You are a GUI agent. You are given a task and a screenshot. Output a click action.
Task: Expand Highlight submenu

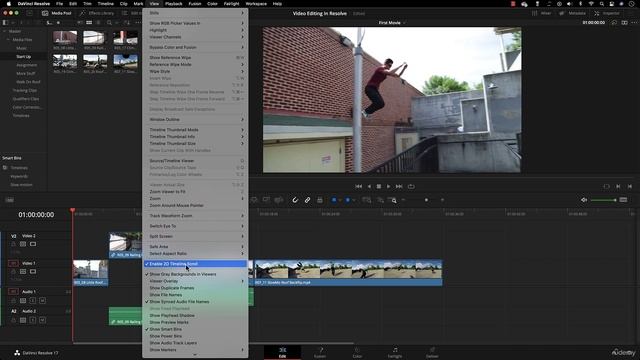pyautogui.click(x=195, y=30)
